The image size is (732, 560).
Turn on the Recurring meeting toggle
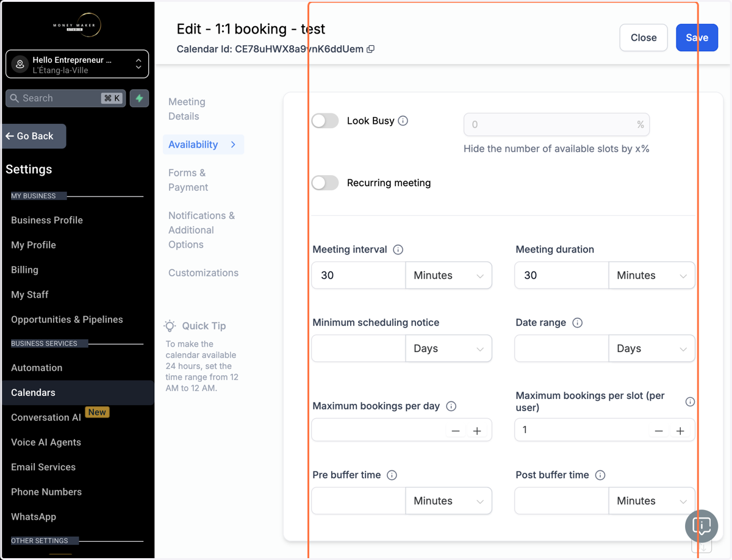click(325, 183)
